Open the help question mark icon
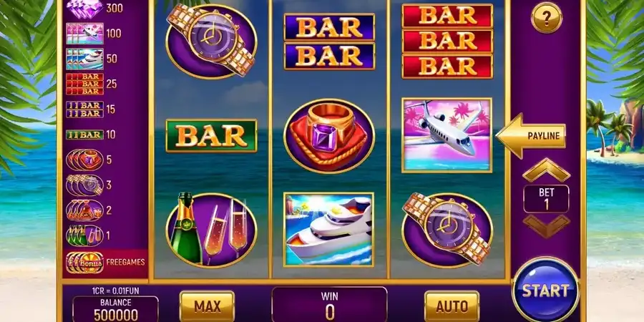The height and width of the screenshot is (322, 644). click(x=546, y=18)
